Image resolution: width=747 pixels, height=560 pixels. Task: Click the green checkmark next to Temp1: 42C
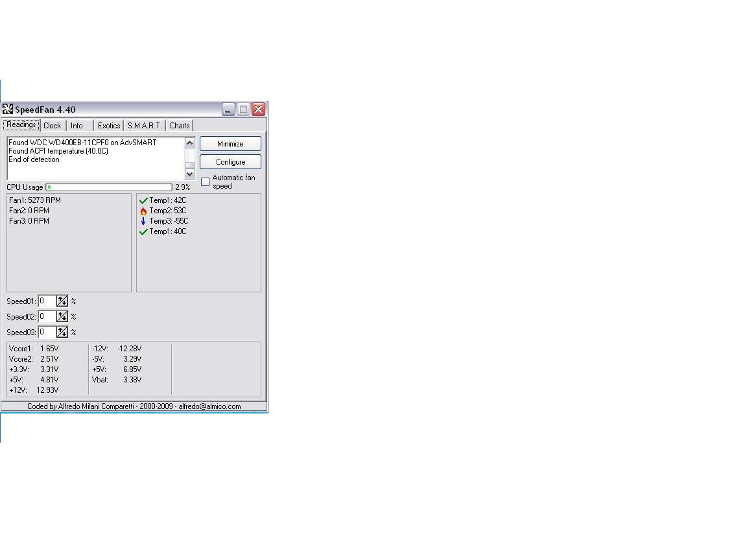pyautogui.click(x=143, y=200)
